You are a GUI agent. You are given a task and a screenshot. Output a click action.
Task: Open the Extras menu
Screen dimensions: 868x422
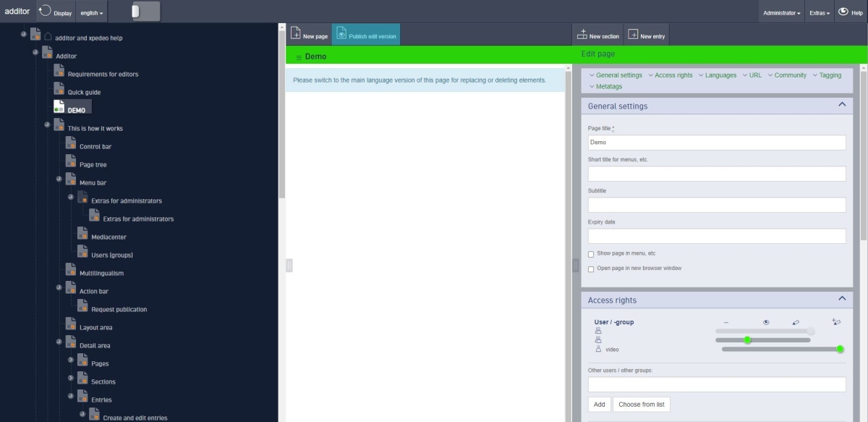coord(820,13)
